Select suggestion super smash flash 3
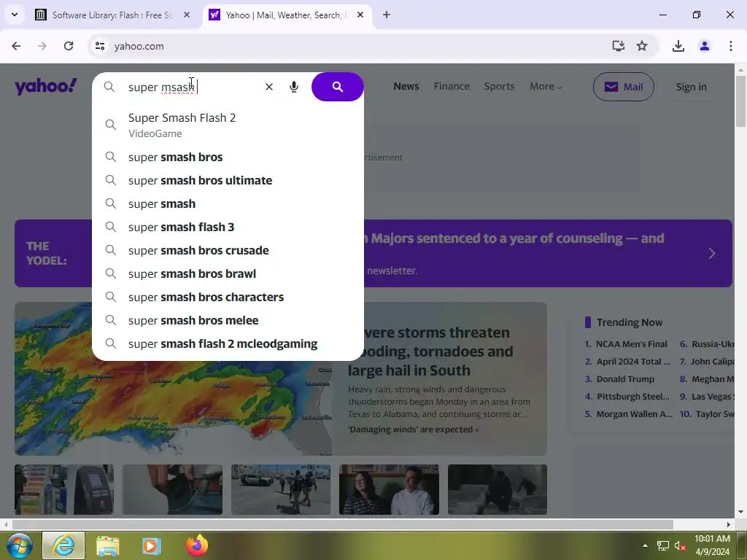 point(228,227)
